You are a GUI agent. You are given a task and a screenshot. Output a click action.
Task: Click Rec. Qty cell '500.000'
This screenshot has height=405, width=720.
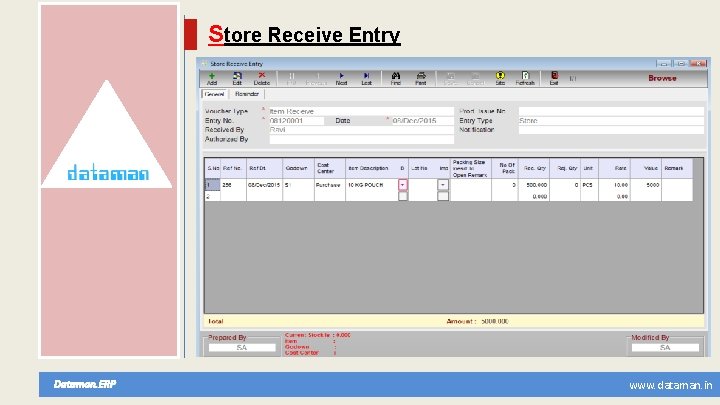[x=534, y=185]
